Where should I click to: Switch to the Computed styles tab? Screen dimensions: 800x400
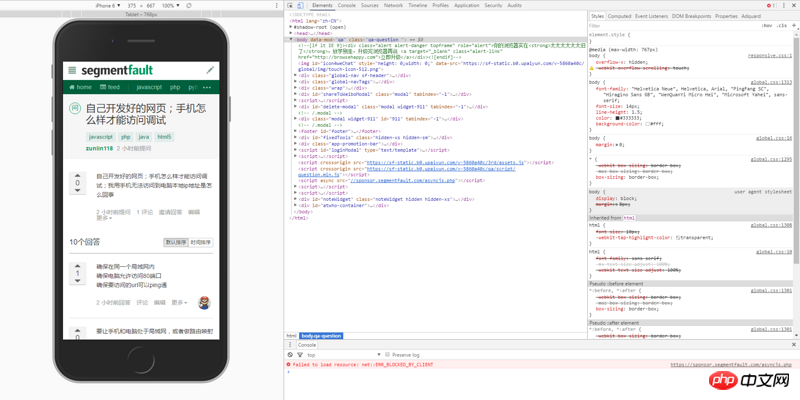tap(619, 16)
